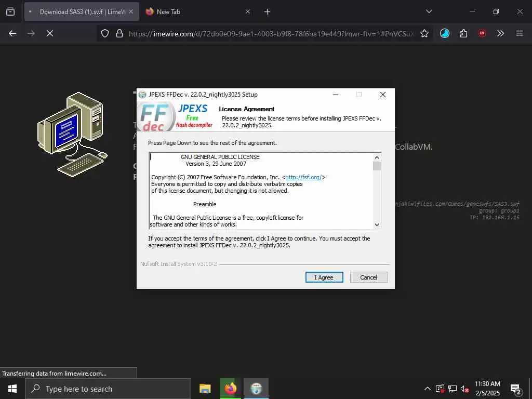Click the GNU GENERAL PUBLIC LICENSE heading text
The height and width of the screenshot is (399, 532).
(x=220, y=157)
